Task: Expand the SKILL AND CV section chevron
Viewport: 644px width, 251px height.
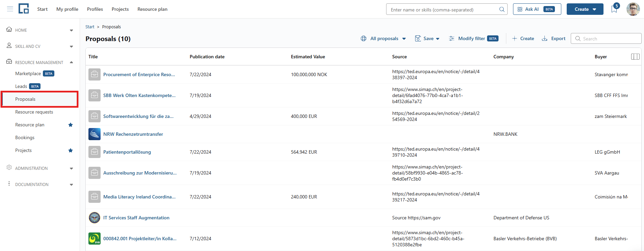Action: [71, 46]
